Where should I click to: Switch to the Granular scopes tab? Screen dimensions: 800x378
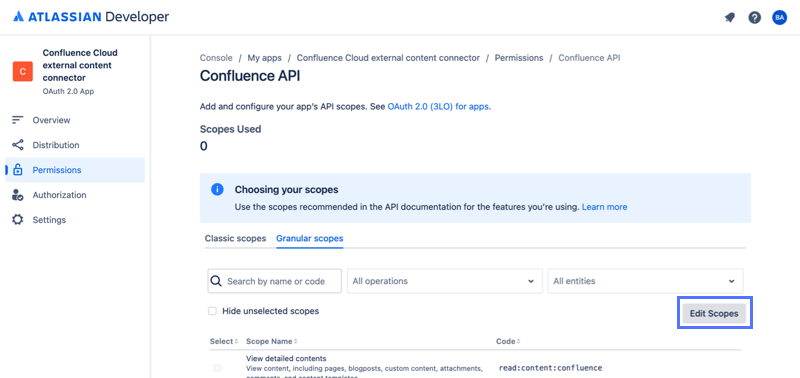pos(310,238)
